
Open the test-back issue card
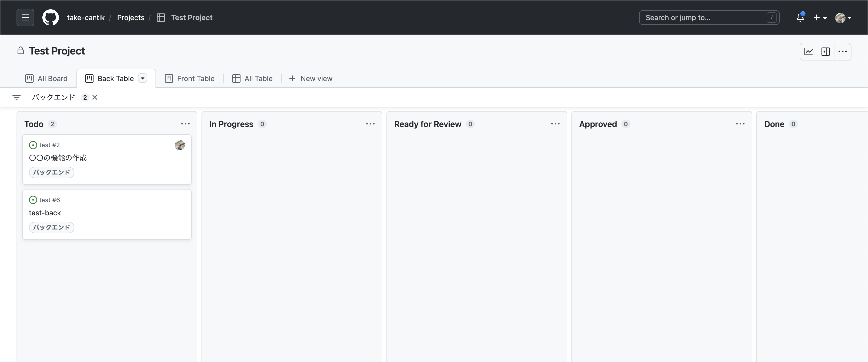(x=45, y=213)
